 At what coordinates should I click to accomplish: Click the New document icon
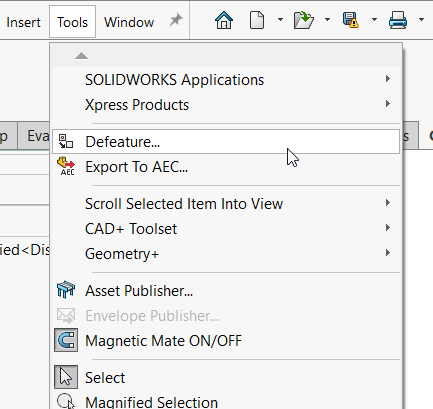point(257,20)
